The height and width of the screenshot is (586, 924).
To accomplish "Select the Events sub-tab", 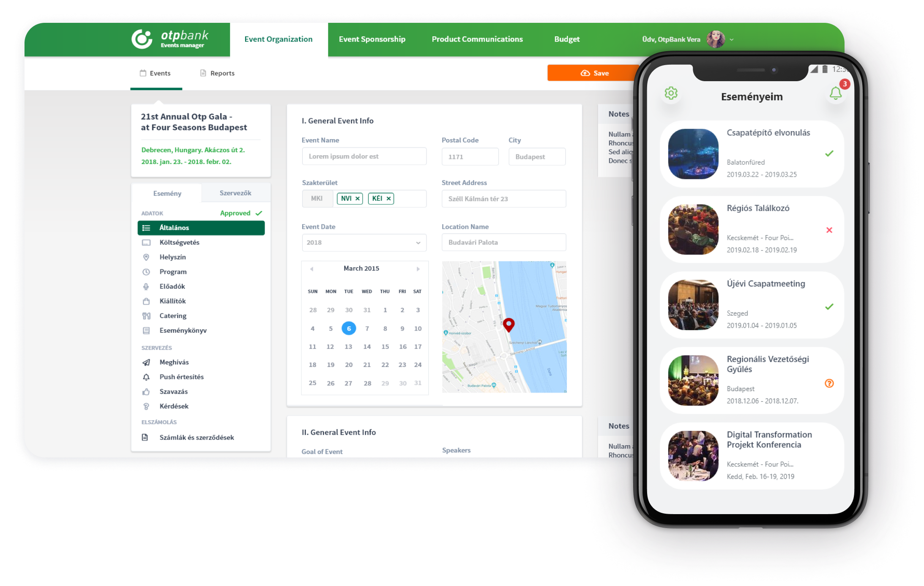I will [x=156, y=73].
